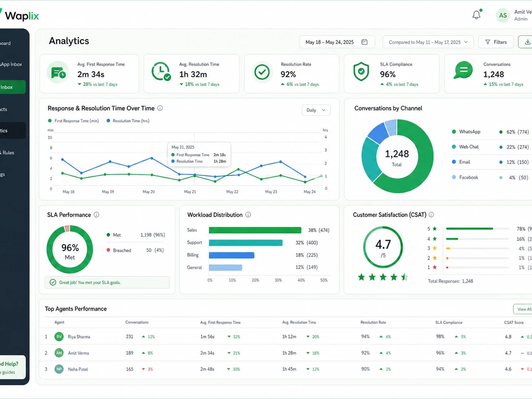Click the NP avatar for Neha Patel
Viewport: 532px width, 399px height.
coord(59,369)
